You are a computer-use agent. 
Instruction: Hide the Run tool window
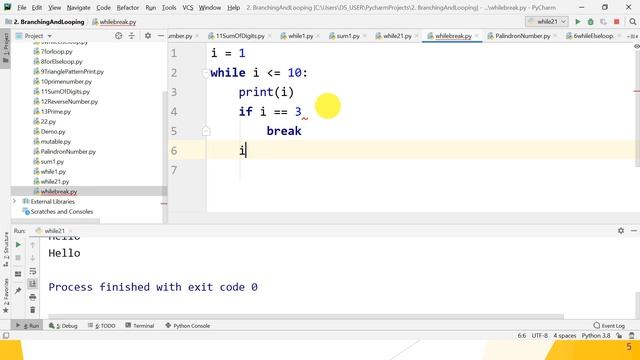pyautogui.click(x=633, y=231)
